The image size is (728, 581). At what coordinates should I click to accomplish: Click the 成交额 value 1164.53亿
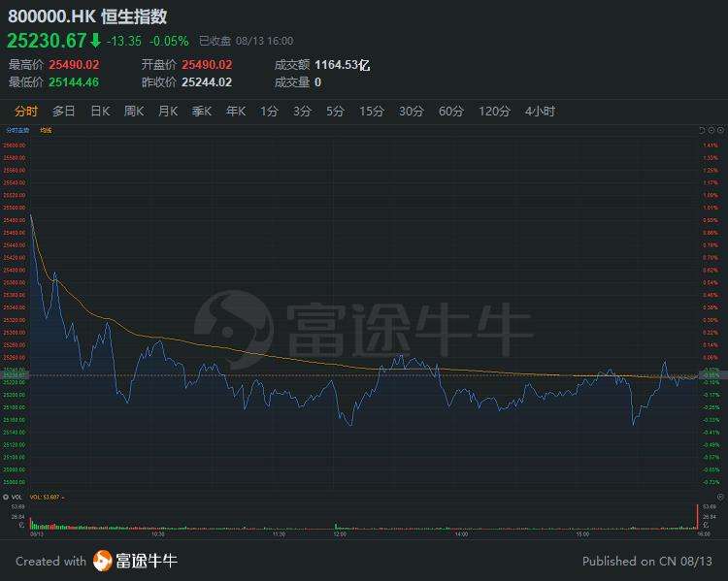(343, 65)
